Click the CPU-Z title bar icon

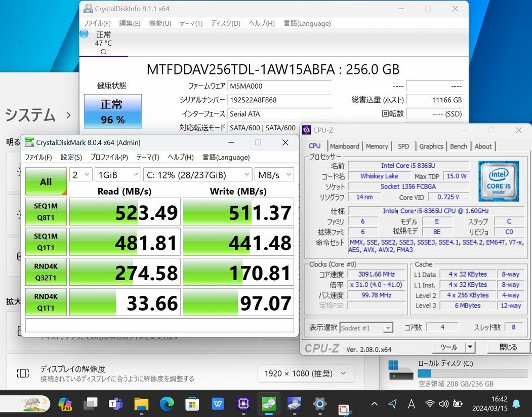coord(306,130)
